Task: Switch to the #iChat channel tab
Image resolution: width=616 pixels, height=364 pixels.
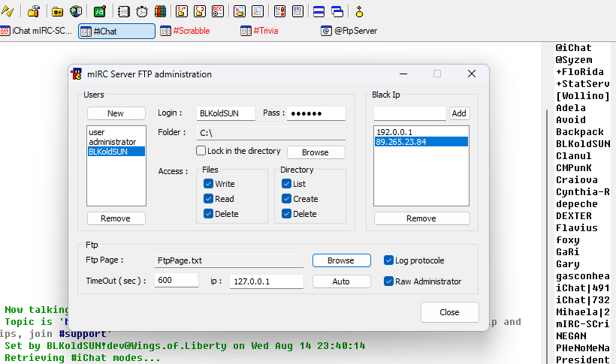Action: 116,31
